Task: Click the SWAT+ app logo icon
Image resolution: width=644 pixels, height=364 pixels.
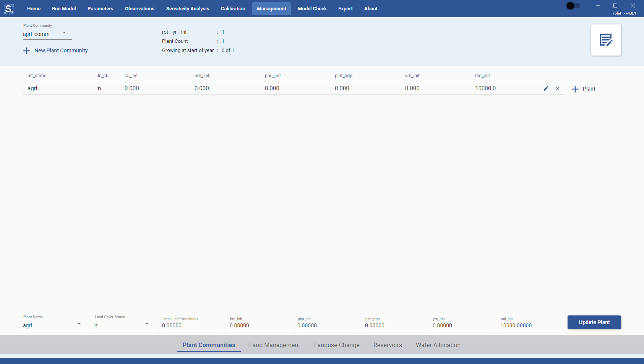Action: coord(9,8)
